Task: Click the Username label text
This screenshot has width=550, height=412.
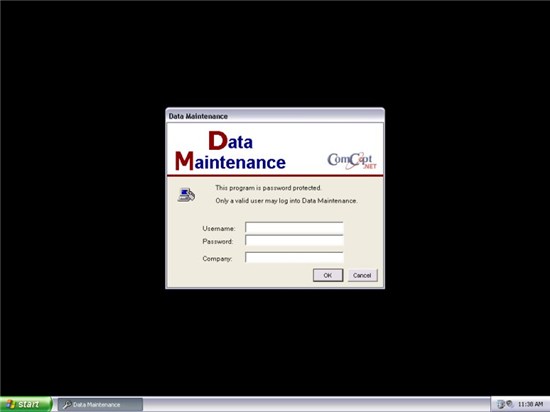Action: tap(219, 228)
